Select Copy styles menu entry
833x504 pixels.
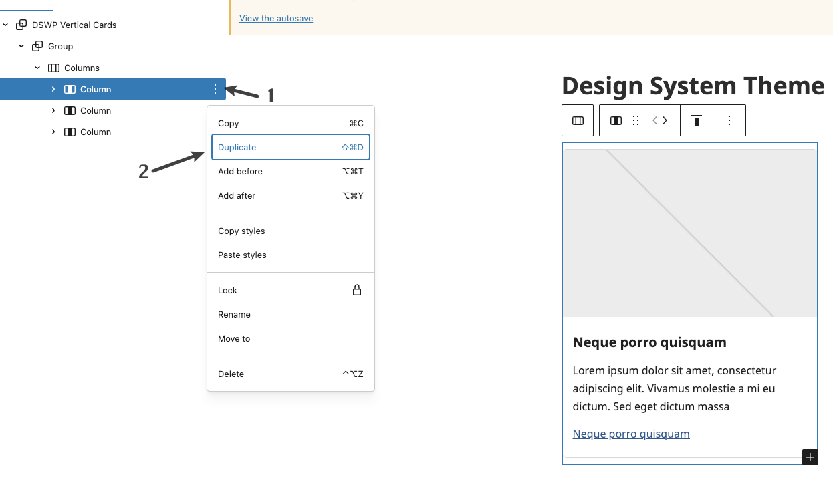pos(291,231)
